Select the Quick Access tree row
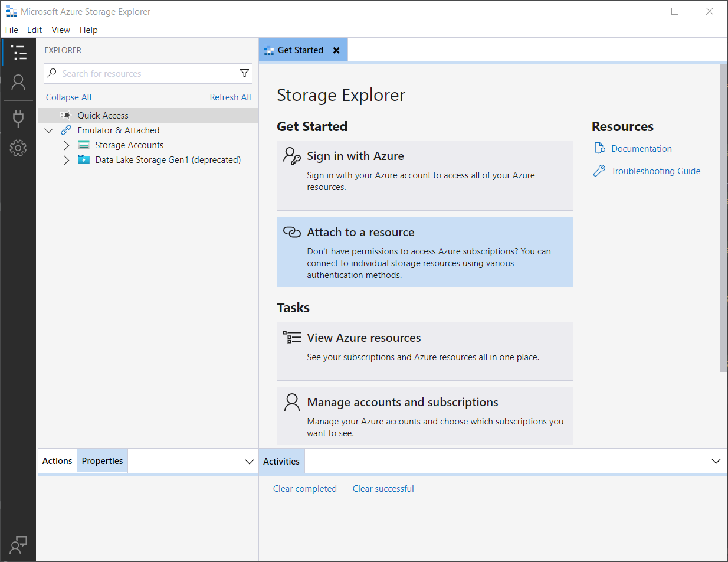Viewport: 728px width, 562px height. coord(147,115)
